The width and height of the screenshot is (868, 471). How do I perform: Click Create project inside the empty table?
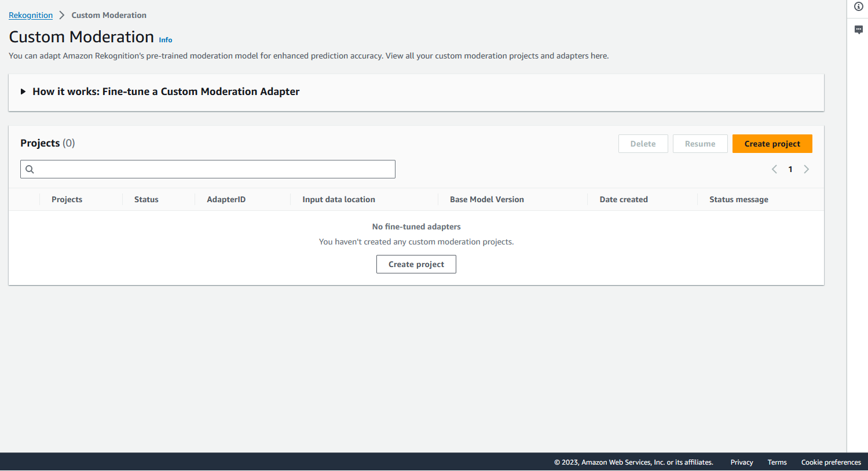tap(416, 264)
